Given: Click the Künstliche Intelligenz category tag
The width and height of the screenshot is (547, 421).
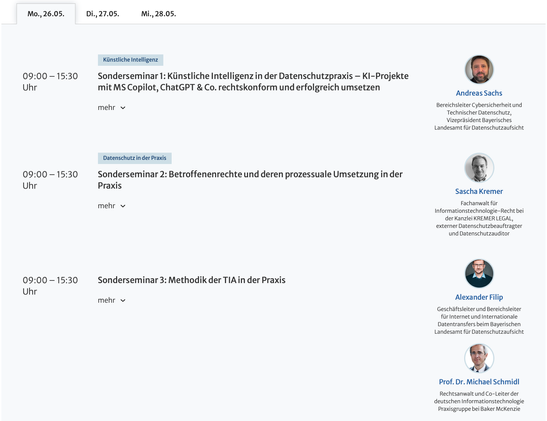Looking at the screenshot, I should (130, 60).
